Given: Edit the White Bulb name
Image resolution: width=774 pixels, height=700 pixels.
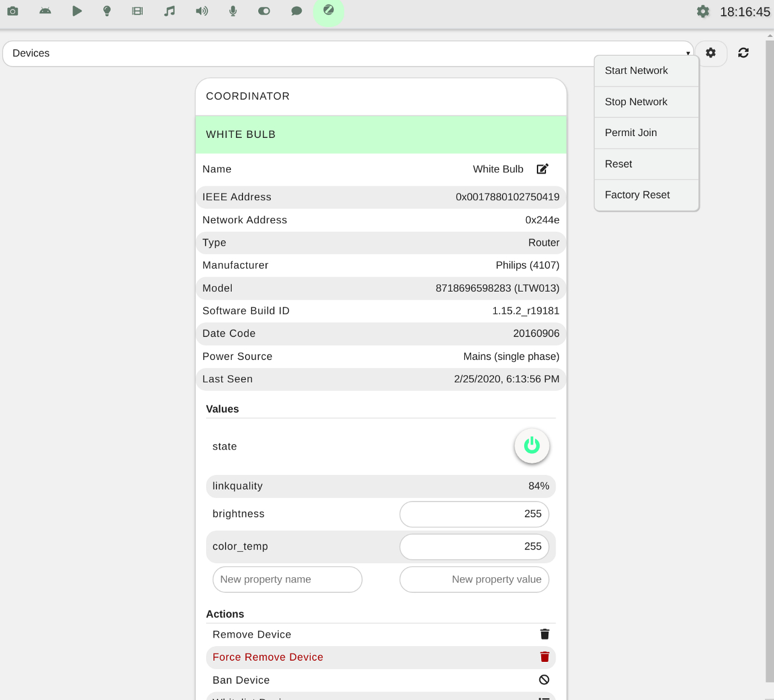Looking at the screenshot, I should (542, 169).
